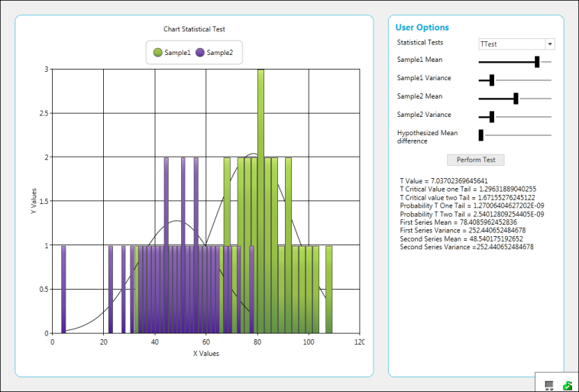The width and height of the screenshot is (579, 392).
Task: Click the Hypothesized Mean difference slider thumb
Action: click(481, 135)
